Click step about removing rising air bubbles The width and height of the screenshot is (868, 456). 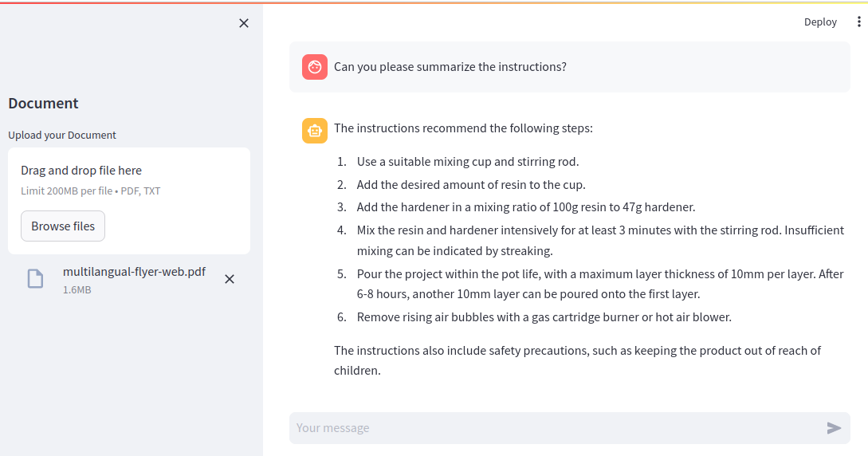click(544, 317)
